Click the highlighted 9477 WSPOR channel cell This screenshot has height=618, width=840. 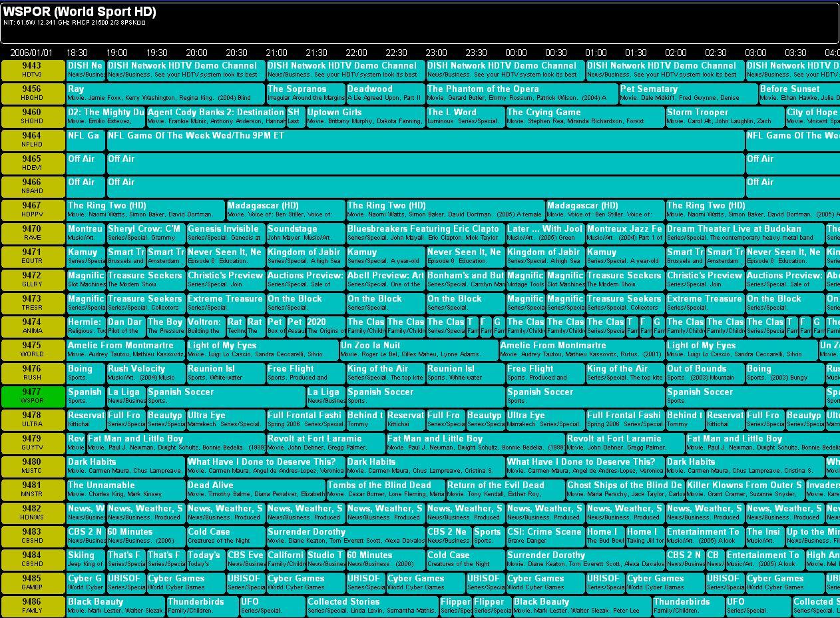click(33, 397)
